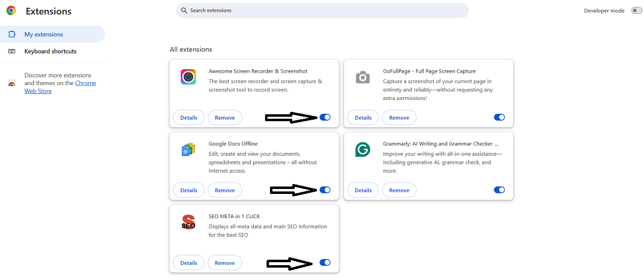The image size is (644, 280).
Task: Disable SEO META in 1 CLICK toggle
Action: pos(325,263)
